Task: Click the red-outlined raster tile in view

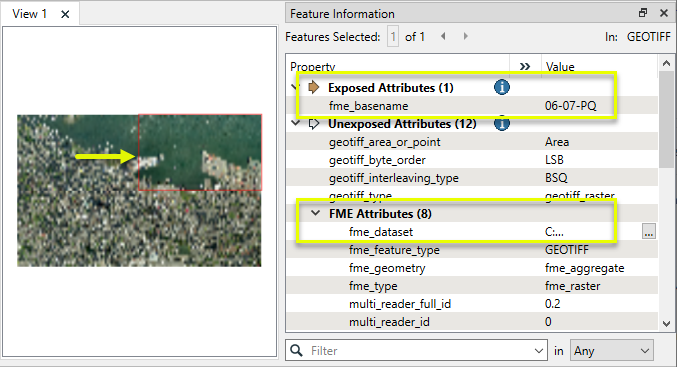Action: (200, 152)
